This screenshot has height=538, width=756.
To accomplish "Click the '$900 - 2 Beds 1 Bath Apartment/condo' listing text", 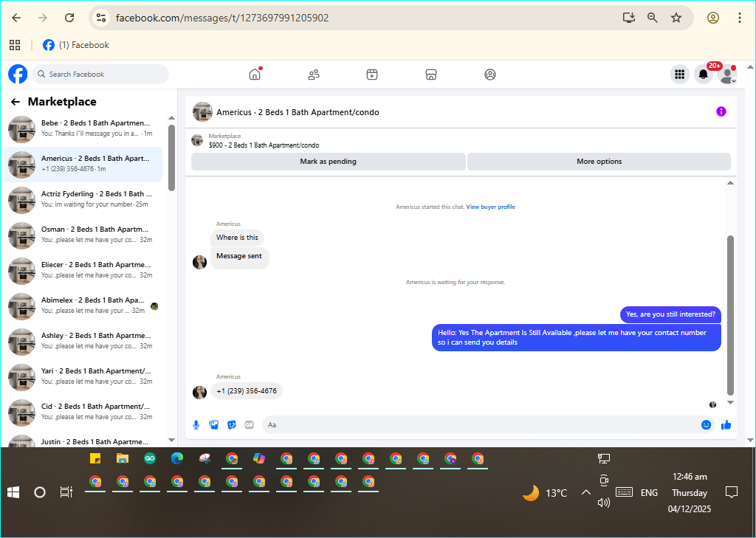I will [x=264, y=145].
